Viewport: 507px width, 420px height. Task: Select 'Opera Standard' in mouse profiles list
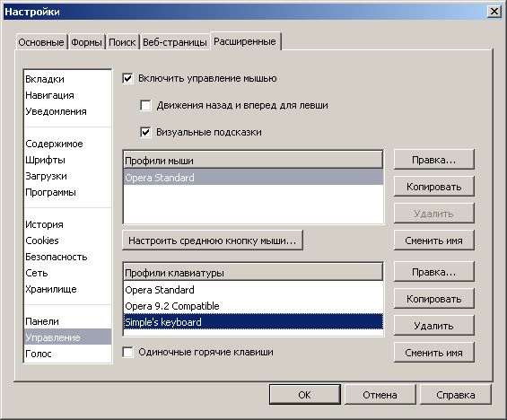click(253, 178)
